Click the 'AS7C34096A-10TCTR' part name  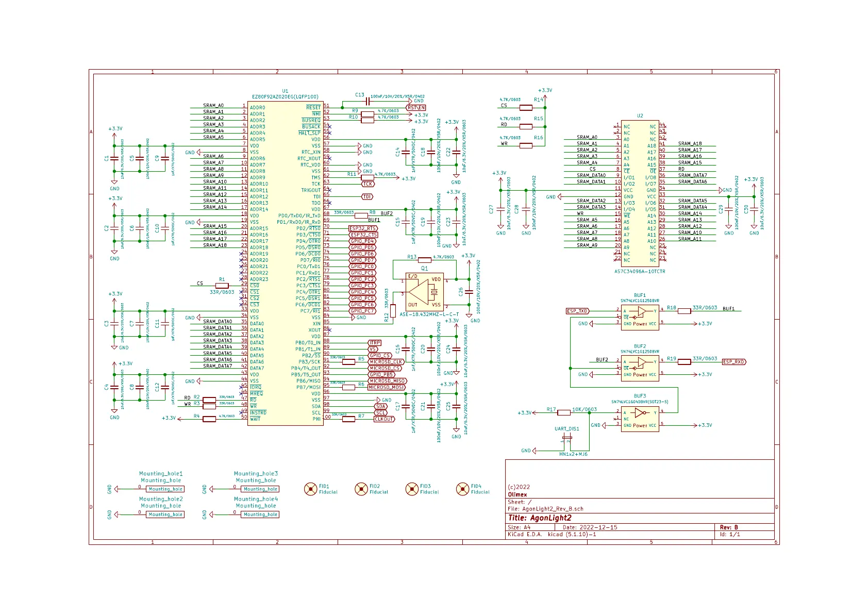click(x=640, y=272)
